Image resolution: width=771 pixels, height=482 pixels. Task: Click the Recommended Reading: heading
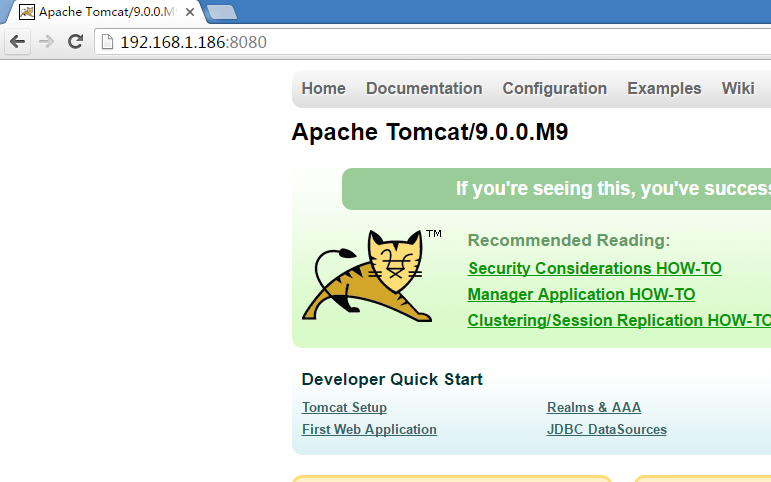(569, 241)
